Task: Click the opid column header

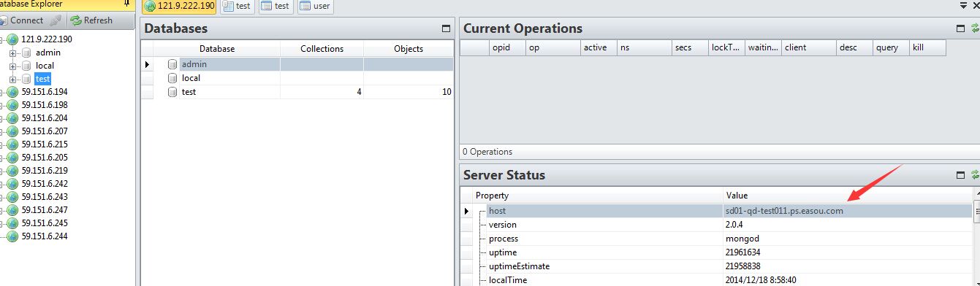Action: point(507,47)
